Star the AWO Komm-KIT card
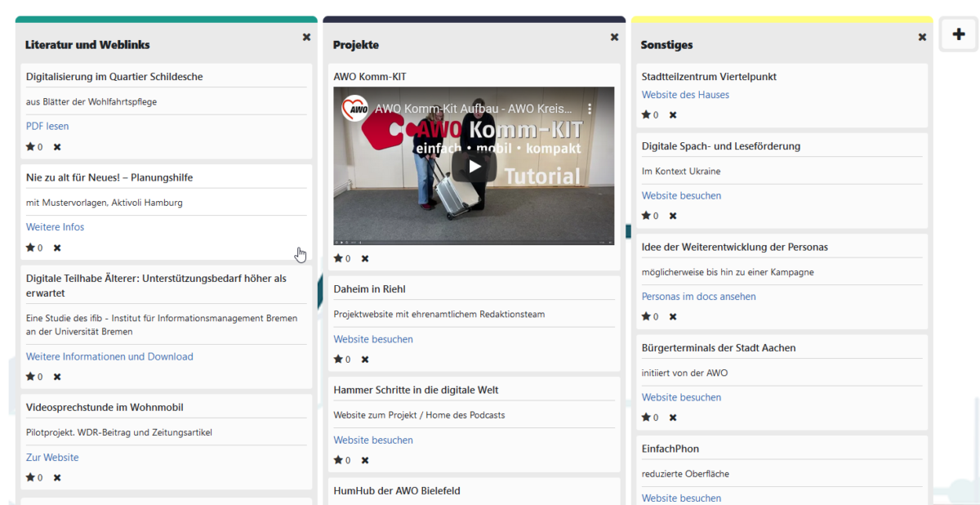 pyautogui.click(x=338, y=258)
